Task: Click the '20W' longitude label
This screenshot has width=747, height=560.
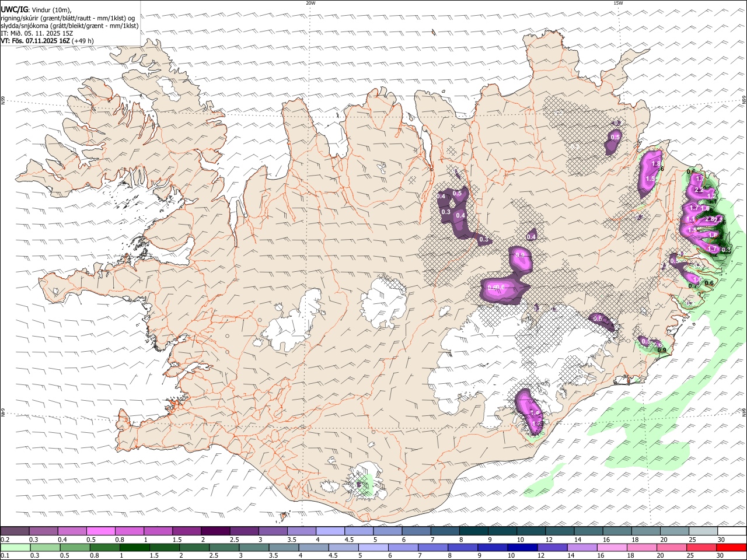Action: coord(310,3)
